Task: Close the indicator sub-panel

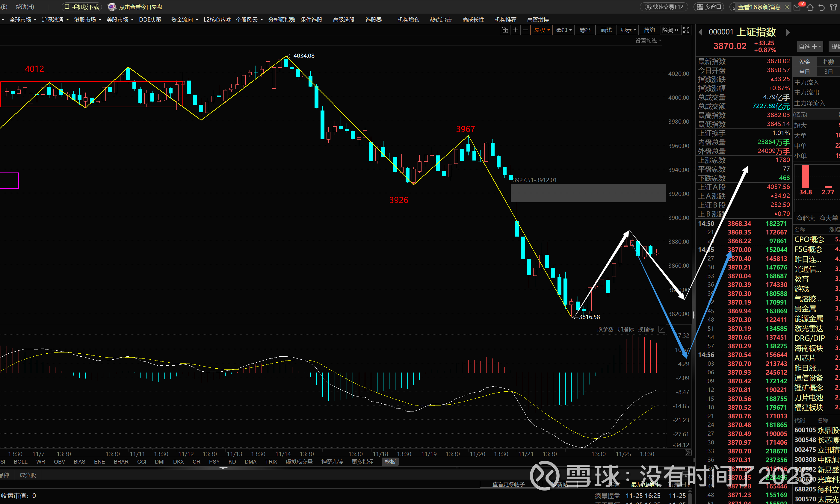Action: pyautogui.click(x=662, y=329)
